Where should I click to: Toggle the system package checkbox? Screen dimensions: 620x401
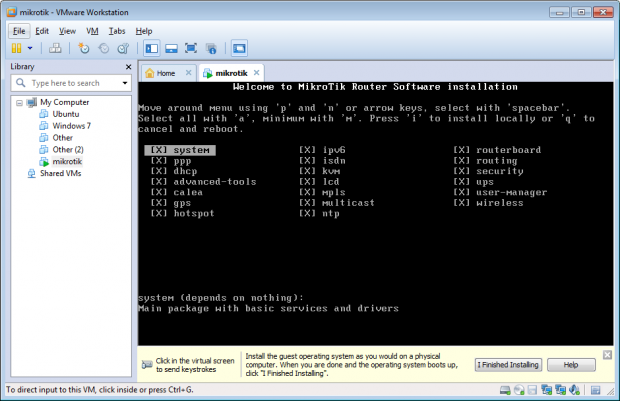pyautogui.click(x=159, y=150)
